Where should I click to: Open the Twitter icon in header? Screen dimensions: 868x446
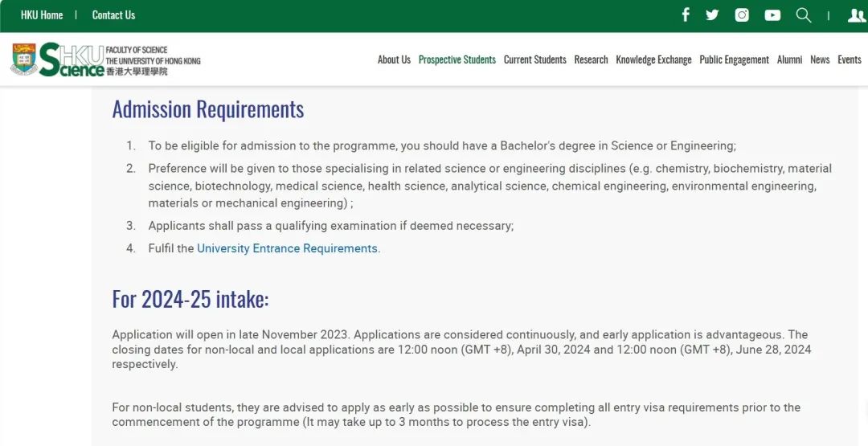(712, 15)
